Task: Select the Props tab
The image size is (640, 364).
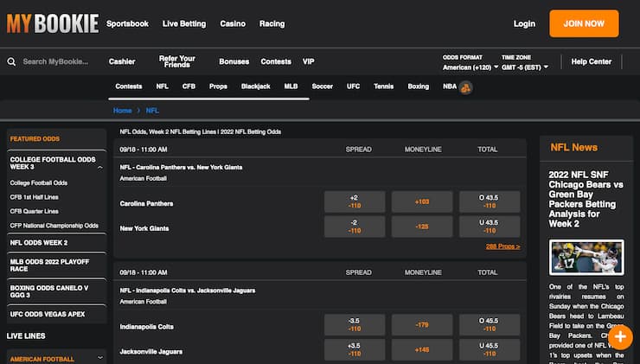Action: click(x=218, y=86)
